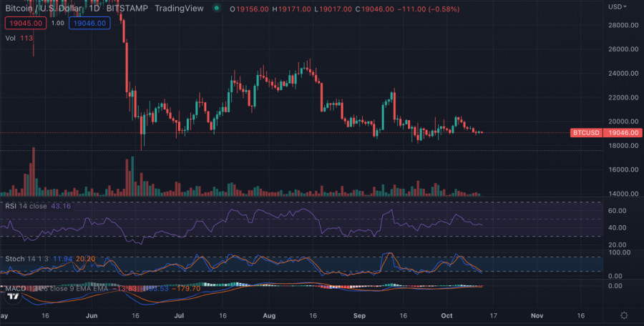644x326 pixels.
Task: Click the RSI axis 40.00 label
Action: click(x=618, y=228)
